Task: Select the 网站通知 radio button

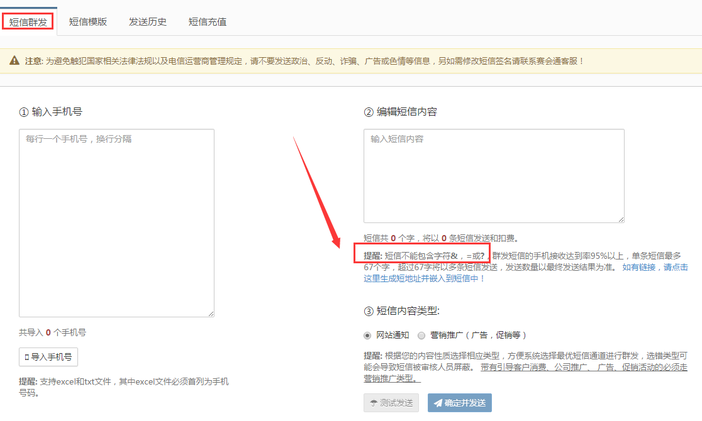Action: [x=368, y=335]
